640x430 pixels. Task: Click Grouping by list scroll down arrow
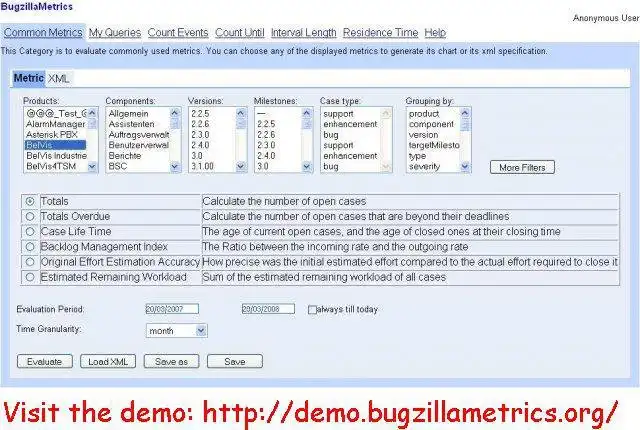click(465, 166)
